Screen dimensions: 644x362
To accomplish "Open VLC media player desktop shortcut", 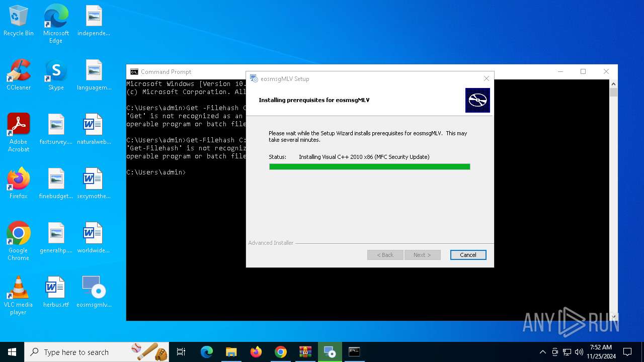I will pos(19,296).
